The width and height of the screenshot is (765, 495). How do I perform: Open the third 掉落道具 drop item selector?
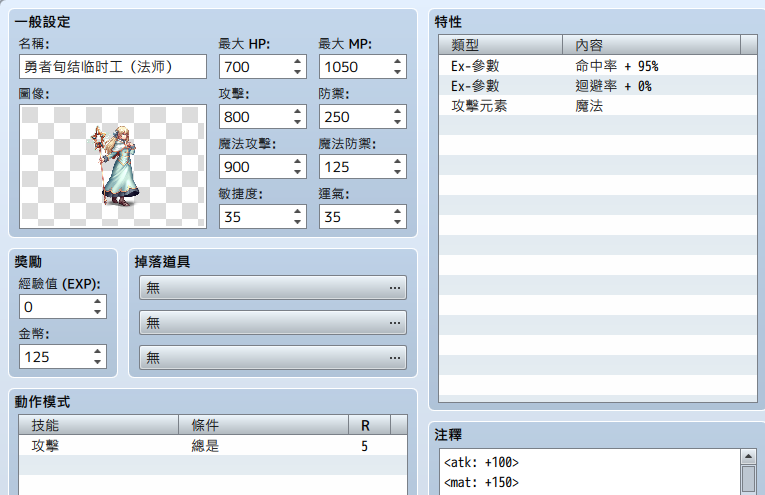tap(273, 358)
